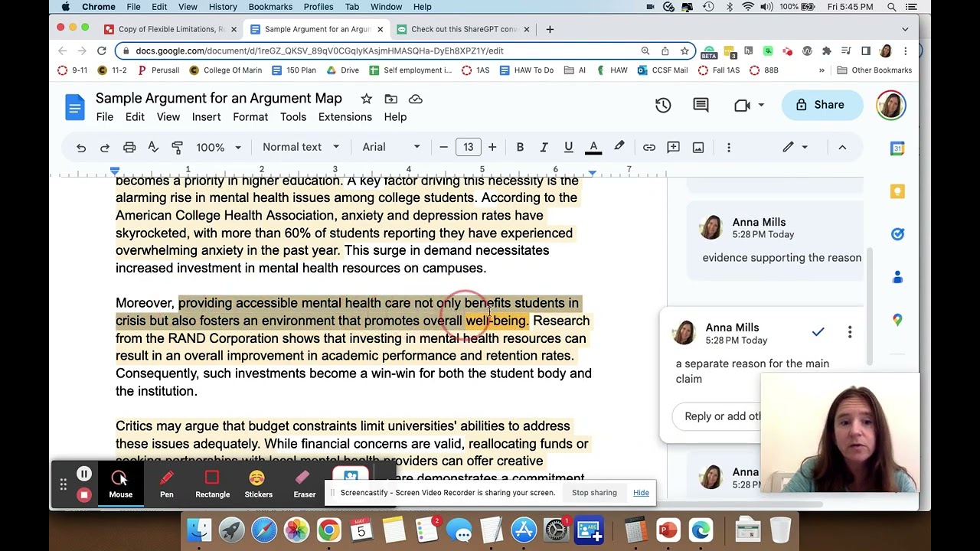Open the Docs Insert menu
The width and height of the screenshot is (980, 551).
pos(206,117)
